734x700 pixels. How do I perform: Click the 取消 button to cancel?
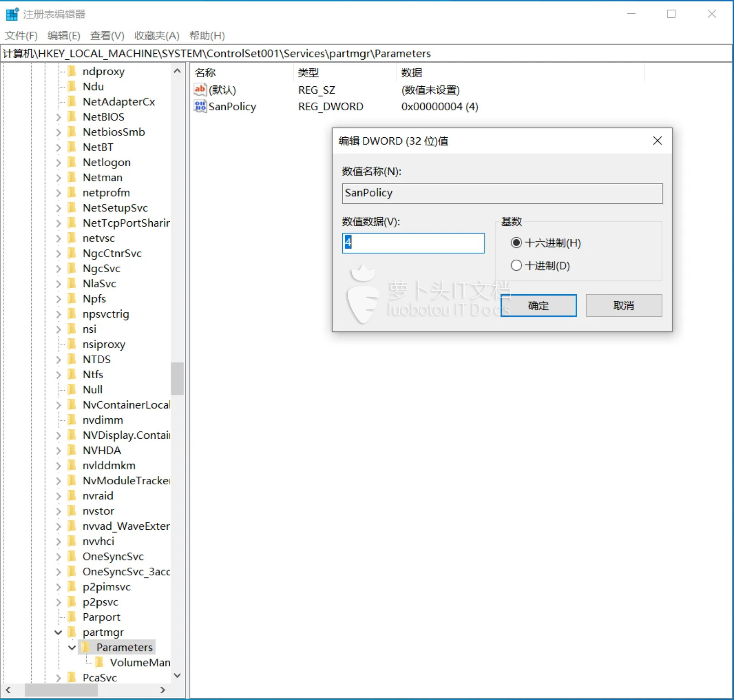coord(623,306)
